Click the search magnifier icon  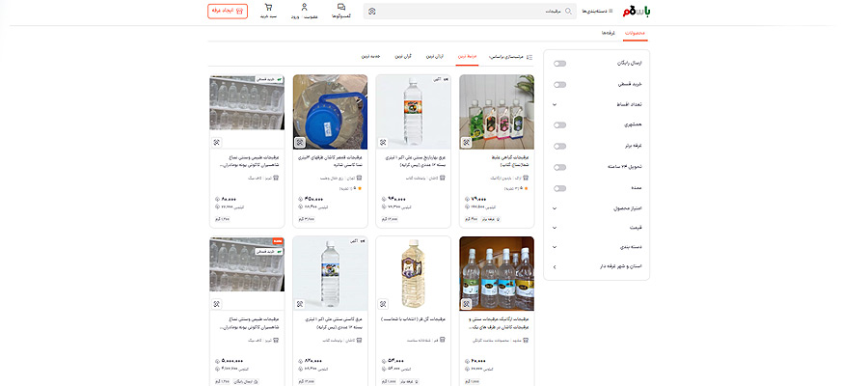tap(567, 12)
